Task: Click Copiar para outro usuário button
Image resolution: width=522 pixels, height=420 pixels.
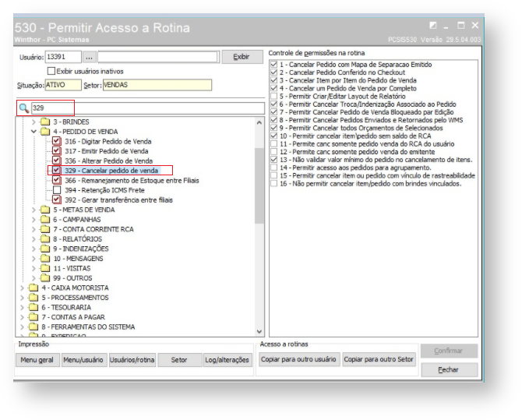Action: (298, 360)
